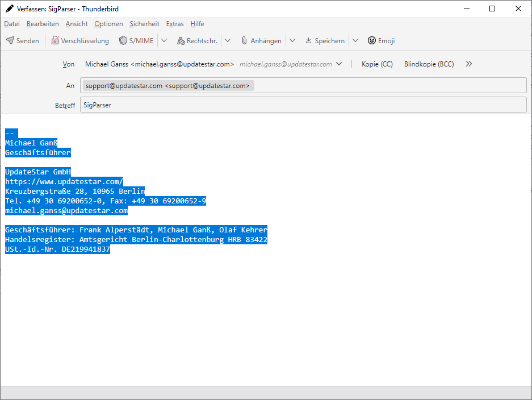Add a Blindkopie (BCC) field
This screenshot has height=400, width=532.
(x=429, y=64)
